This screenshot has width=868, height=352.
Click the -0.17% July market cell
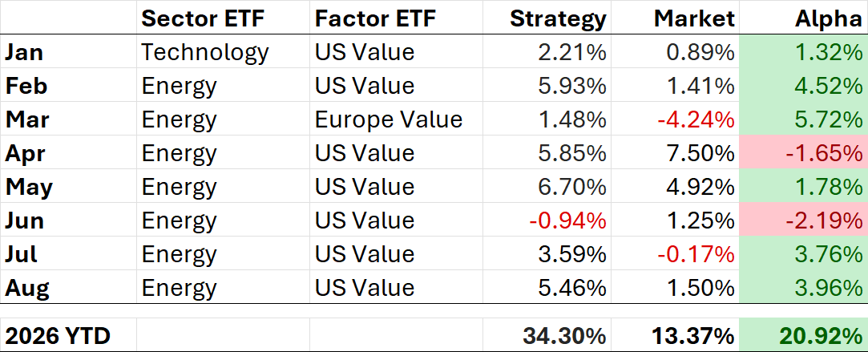[x=694, y=255]
